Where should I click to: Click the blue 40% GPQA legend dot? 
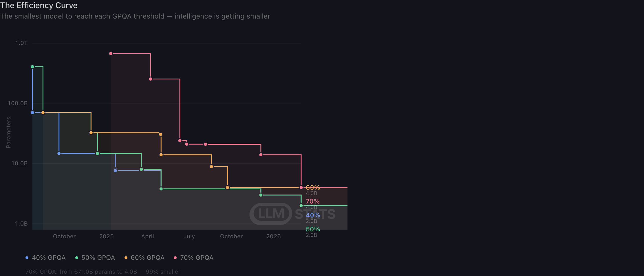point(27,258)
